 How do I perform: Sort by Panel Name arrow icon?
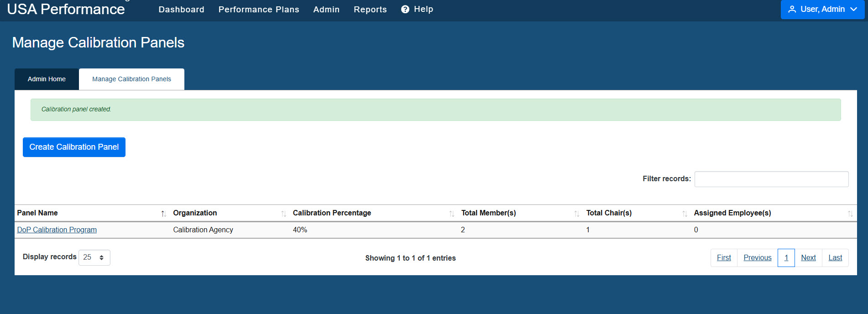coord(163,214)
